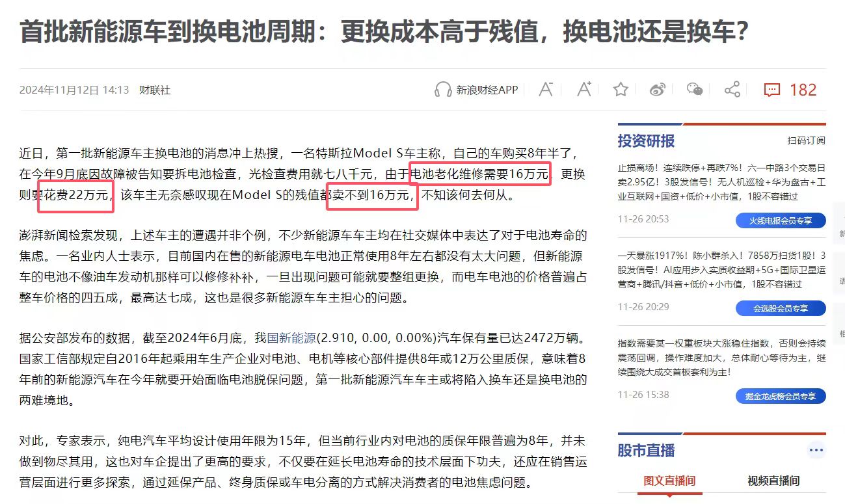845x504 pixels.
Task: Click the 会选股会员专享 button
Action: [781, 308]
